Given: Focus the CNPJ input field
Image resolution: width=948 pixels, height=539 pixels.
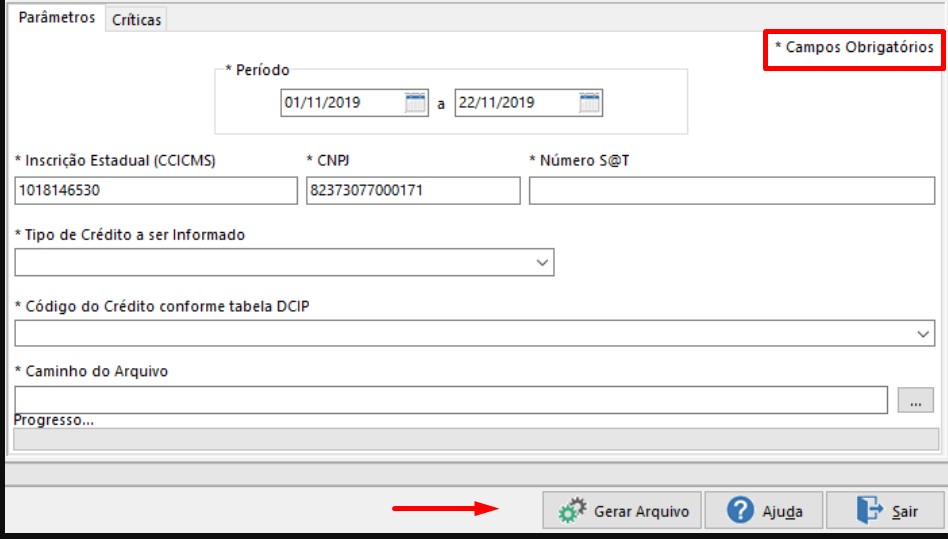Looking at the screenshot, I should coord(413,190).
